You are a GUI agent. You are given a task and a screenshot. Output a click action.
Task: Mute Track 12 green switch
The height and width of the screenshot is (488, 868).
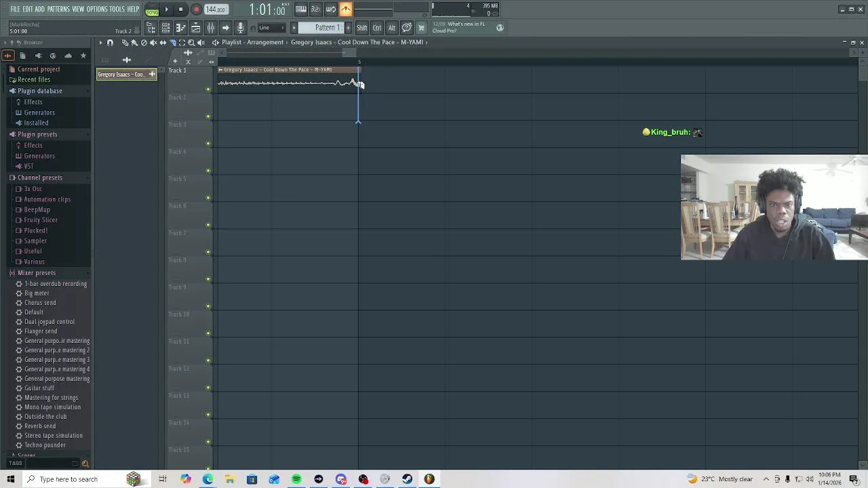pyautogui.click(x=208, y=388)
